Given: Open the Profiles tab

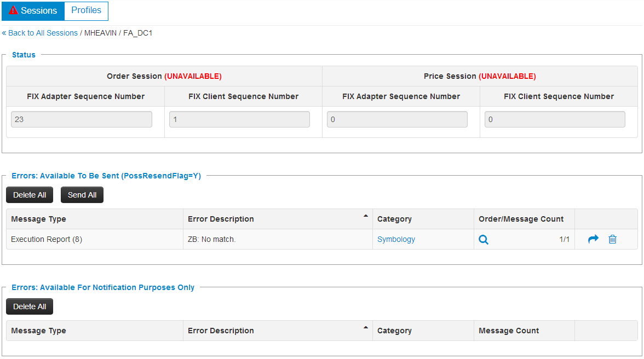Looking at the screenshot, I should pyautogui.click(x=87, y=10).
